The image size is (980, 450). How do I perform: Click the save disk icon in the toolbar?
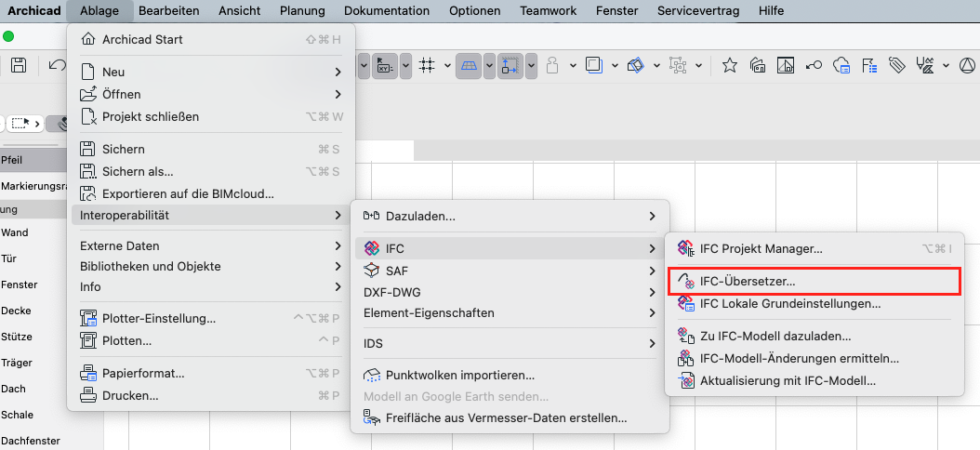click(19, 65)
